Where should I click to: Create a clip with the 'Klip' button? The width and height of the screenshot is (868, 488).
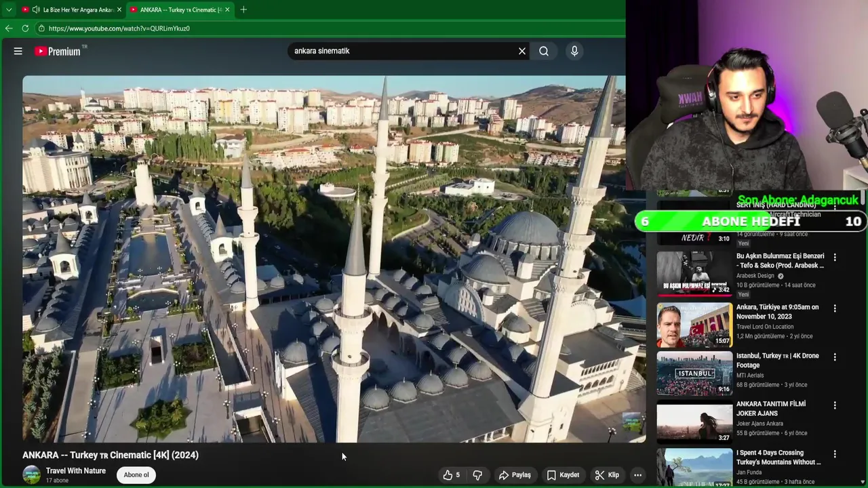click(607, 475)
